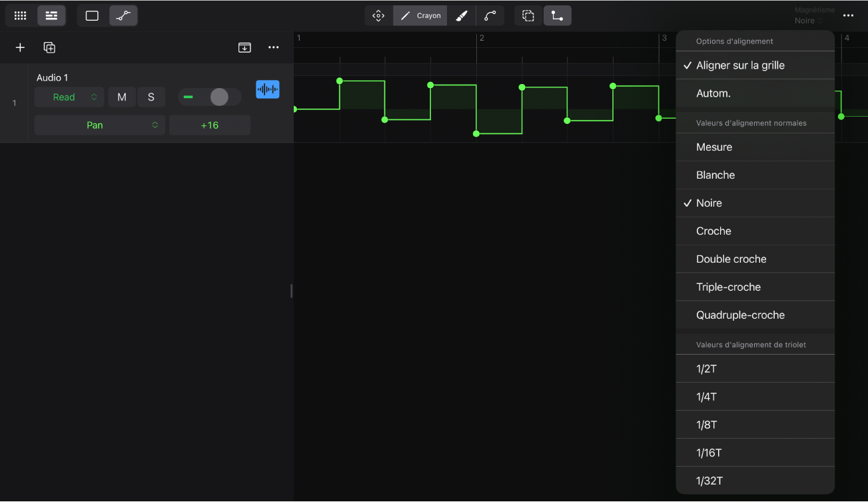
Task: Click bar 1 marker in the ruler
Action: pos(298,38)
